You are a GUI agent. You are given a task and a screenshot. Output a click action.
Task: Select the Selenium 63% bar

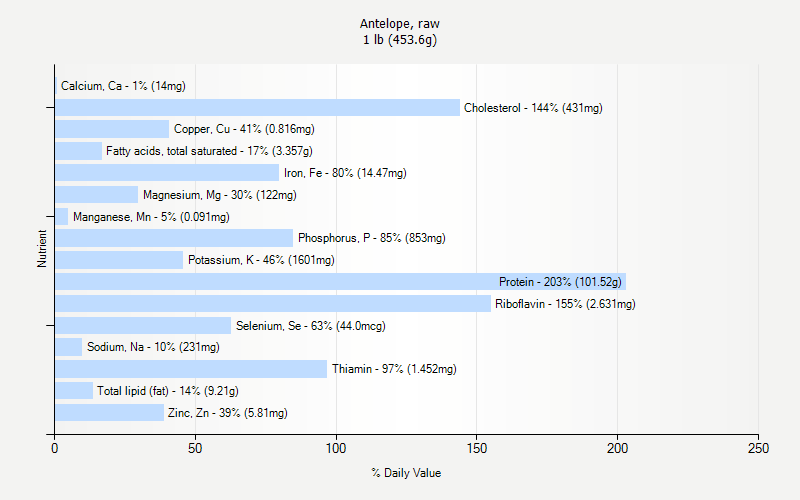point(143,326)
